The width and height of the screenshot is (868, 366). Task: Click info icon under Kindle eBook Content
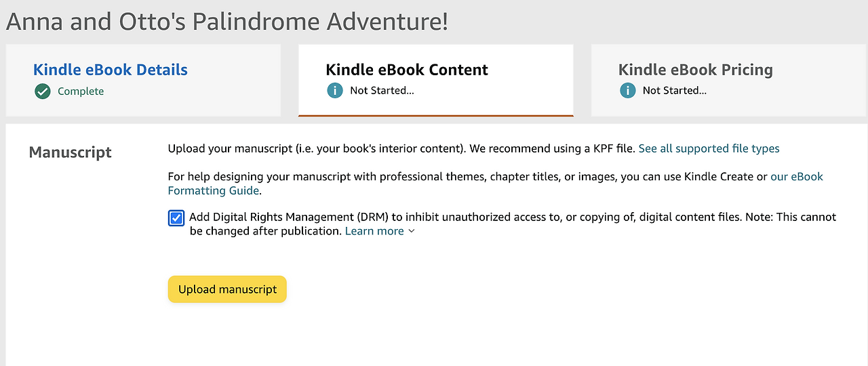335,90
